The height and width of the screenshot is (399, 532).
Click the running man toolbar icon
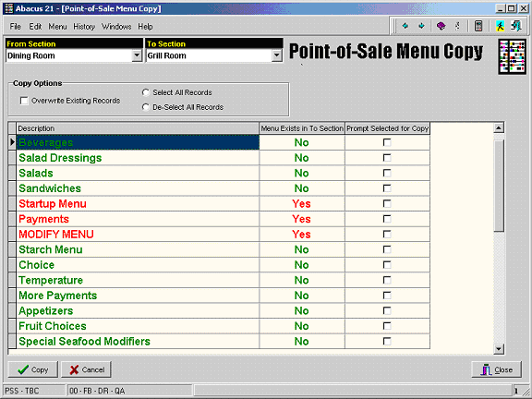pos(500,26)
